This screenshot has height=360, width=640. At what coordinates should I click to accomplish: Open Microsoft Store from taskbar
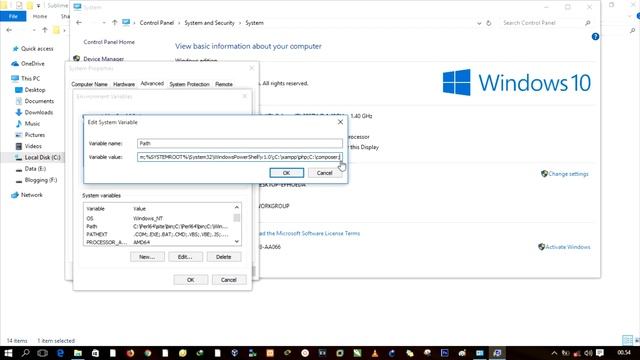coord(95,353)
